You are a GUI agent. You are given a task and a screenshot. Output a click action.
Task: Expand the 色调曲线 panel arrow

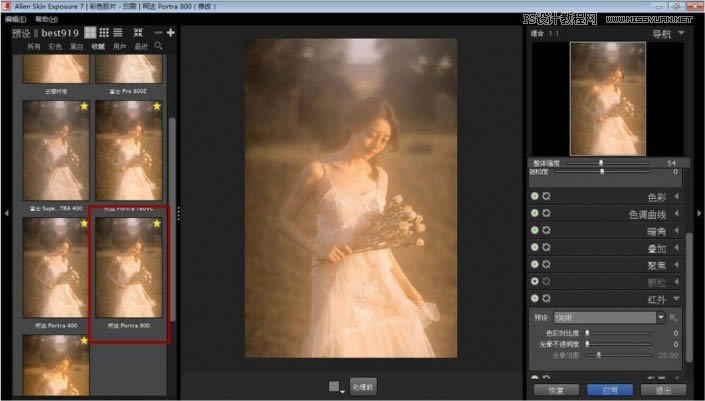pos(677,214)
